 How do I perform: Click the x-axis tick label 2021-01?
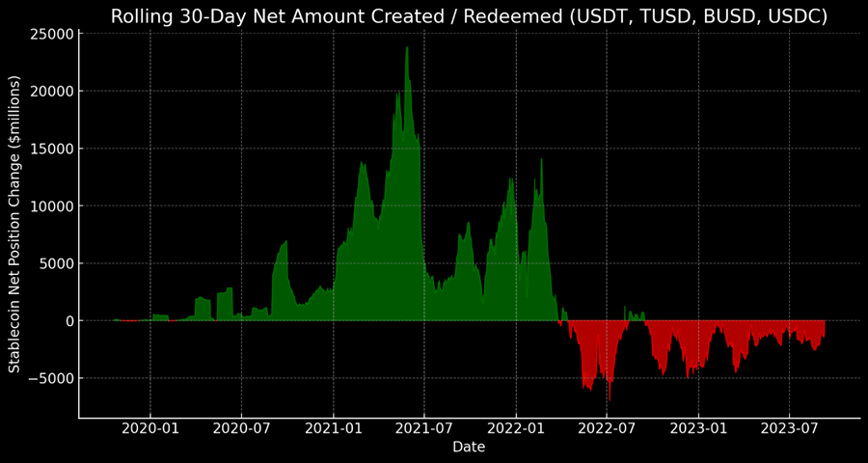334,427
